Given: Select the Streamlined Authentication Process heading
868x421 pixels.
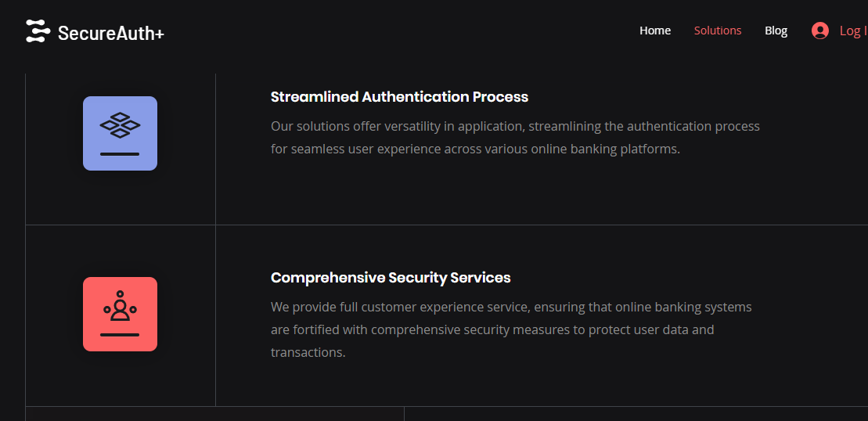Looking at the screenshot, I should point(399,97).
